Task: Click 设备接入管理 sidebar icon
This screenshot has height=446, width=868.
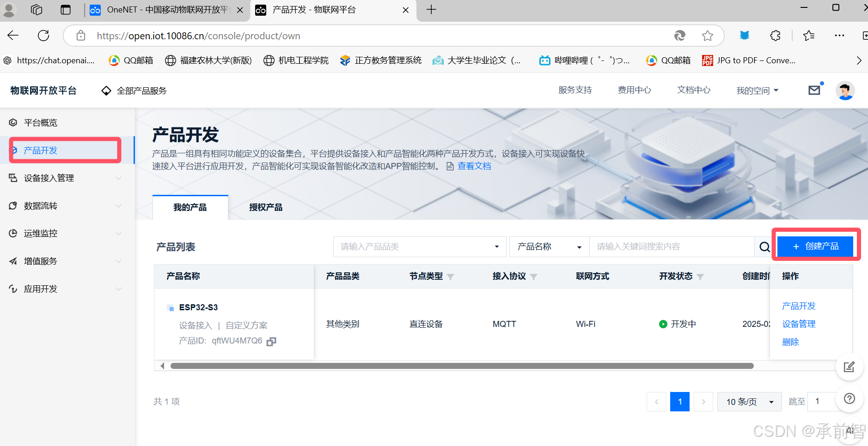Action: (x=13, y=178)
